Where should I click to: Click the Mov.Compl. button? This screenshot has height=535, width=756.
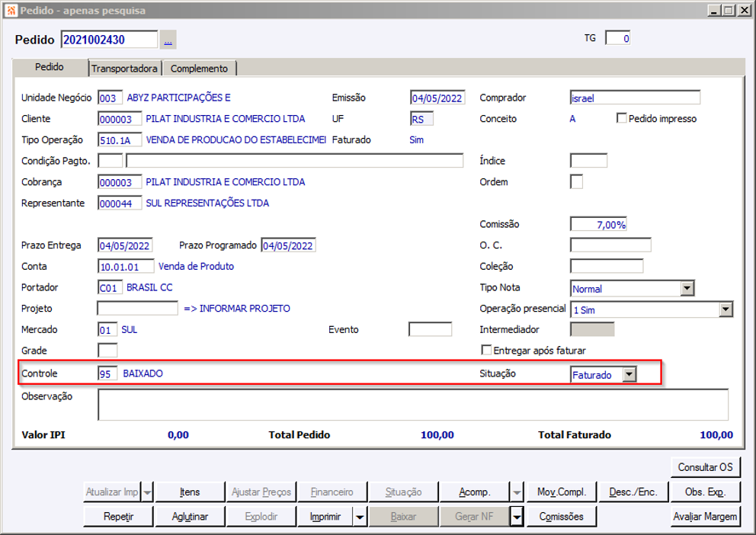click(x=561, y=492)
